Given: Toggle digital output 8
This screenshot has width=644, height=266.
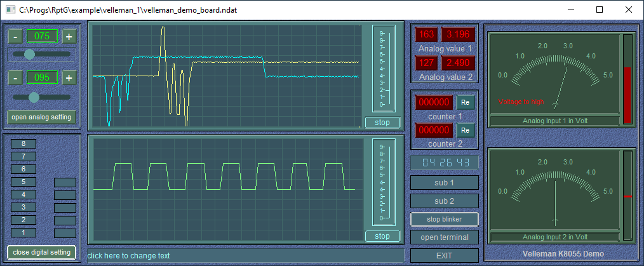Looking at the screenshot, I should pos(23,143).
